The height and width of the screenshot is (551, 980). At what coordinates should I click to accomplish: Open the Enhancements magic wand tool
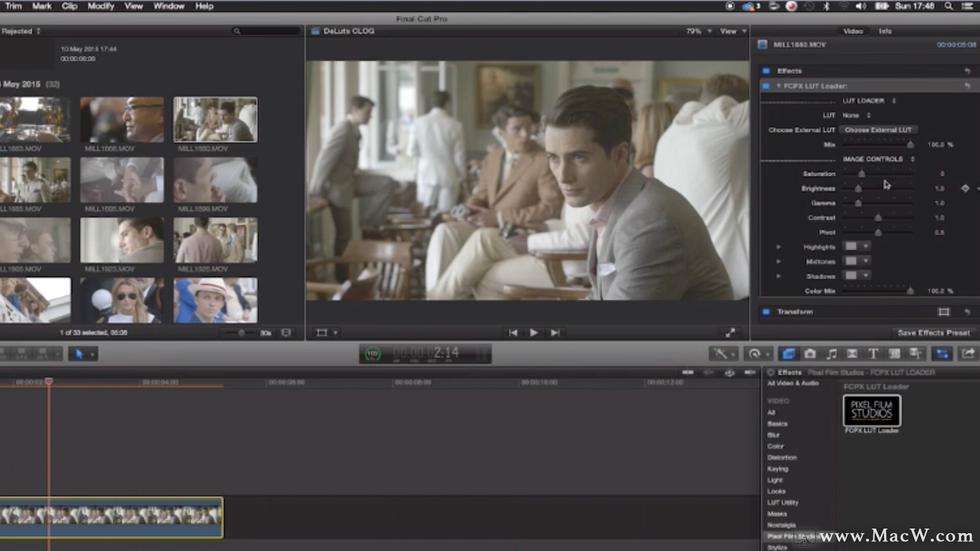(x=720, y=354)
